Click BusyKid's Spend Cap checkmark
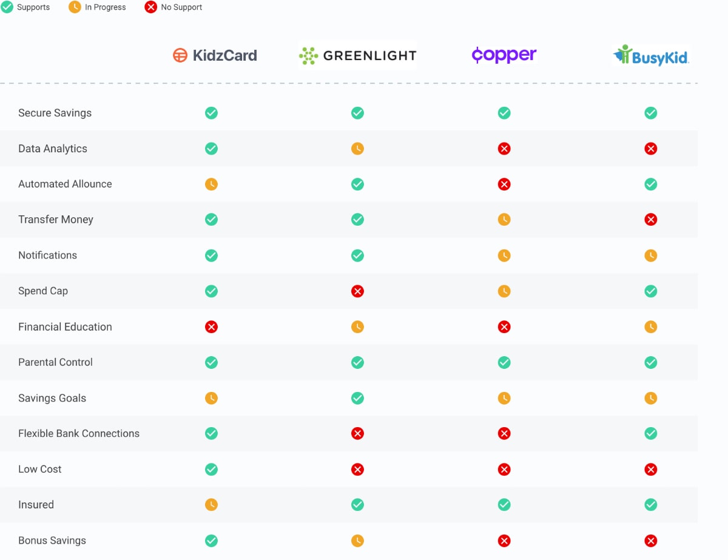 pyautogui.click(x=651, y=291)
